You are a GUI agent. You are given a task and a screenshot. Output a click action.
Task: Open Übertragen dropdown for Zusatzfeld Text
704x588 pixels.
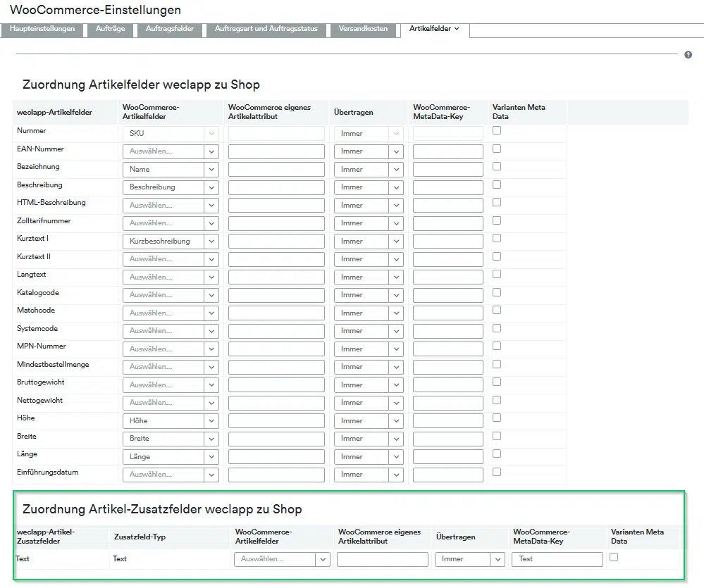point(469,559)
